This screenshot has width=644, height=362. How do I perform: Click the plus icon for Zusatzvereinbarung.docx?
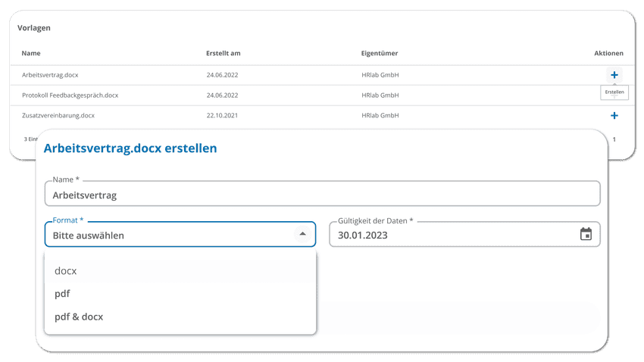[614, 115]
